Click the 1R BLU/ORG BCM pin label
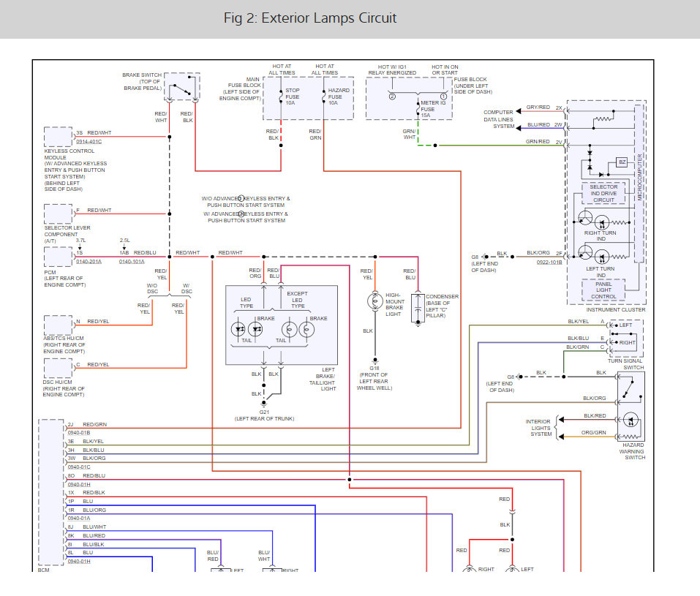This screenshot has width=700, height=596. click(x=86, y=510)
